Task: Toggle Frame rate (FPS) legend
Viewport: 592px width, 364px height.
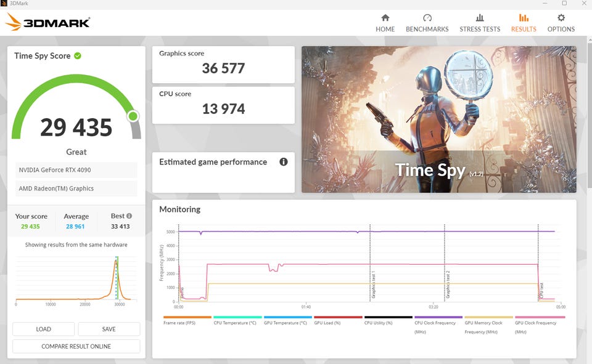Action: tap(187, 321)
